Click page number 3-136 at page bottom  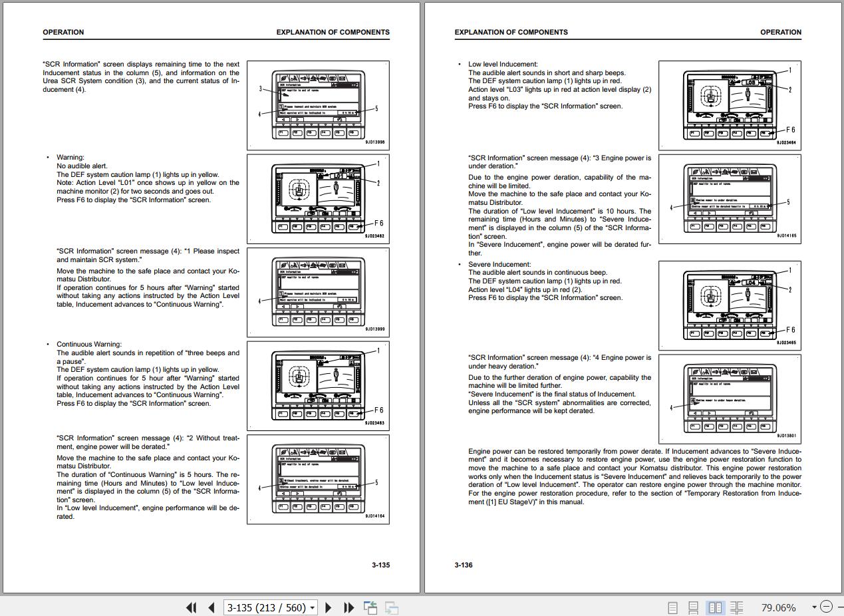point(464,565)
